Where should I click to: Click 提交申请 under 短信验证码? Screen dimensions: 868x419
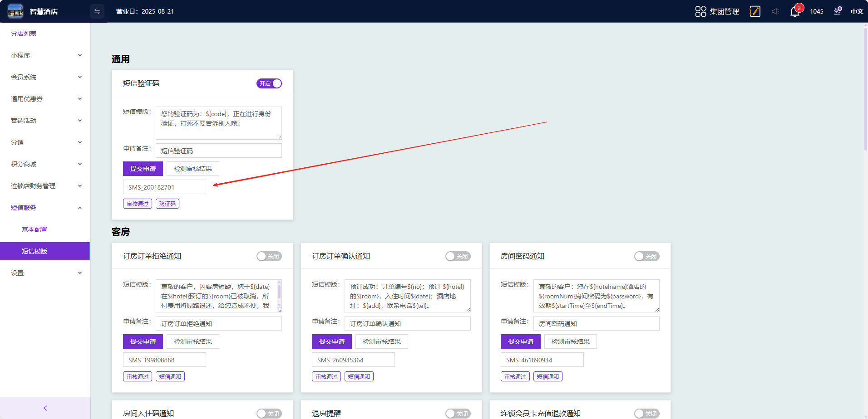143,169
